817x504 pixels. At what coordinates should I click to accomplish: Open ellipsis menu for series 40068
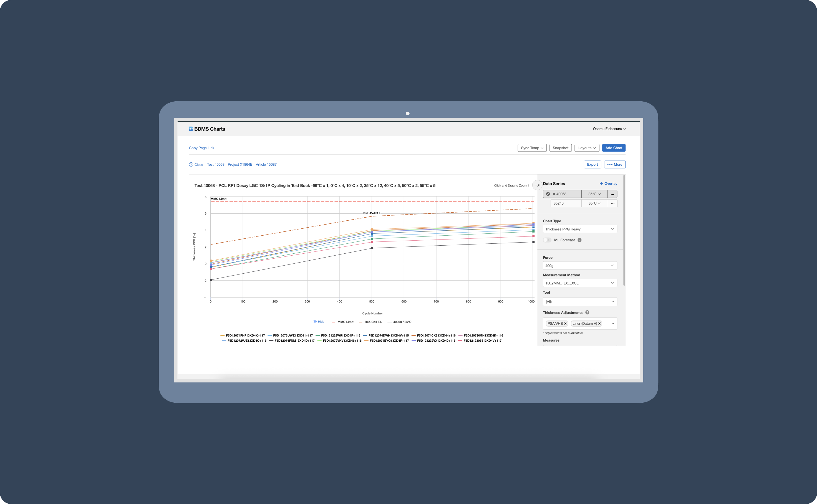click(x=612, y=194)
